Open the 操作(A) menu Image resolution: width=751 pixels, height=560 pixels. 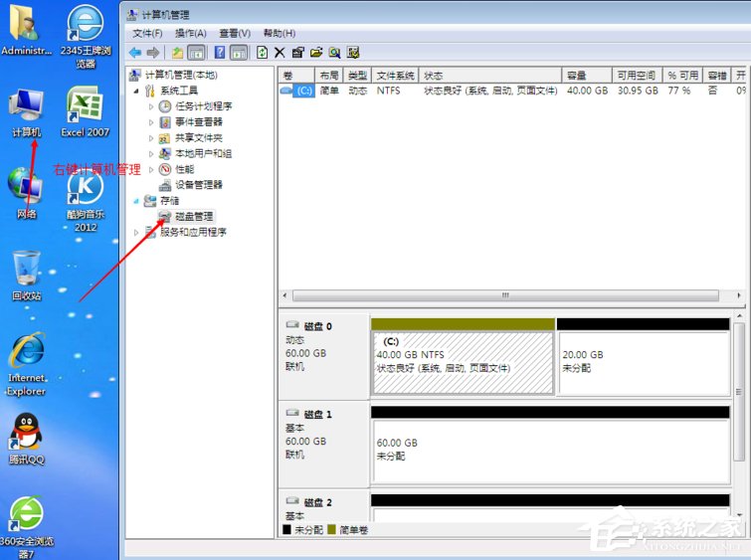point(191,33)
